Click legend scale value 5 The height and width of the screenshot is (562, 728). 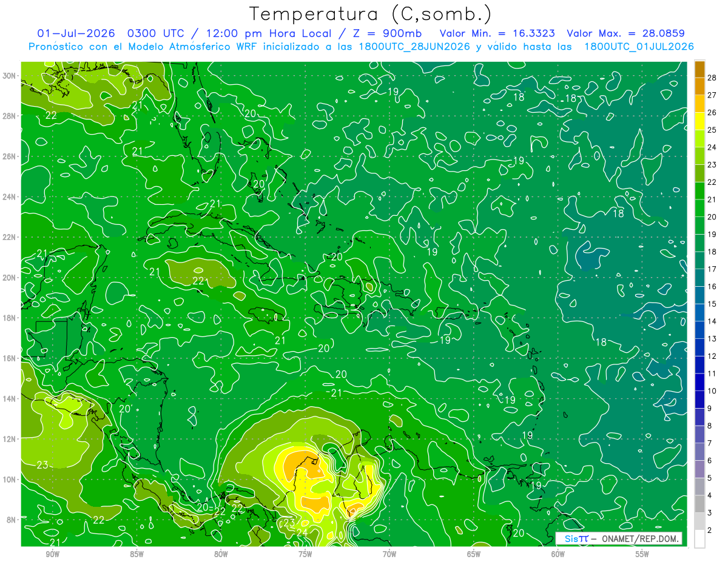pos(710,478)
